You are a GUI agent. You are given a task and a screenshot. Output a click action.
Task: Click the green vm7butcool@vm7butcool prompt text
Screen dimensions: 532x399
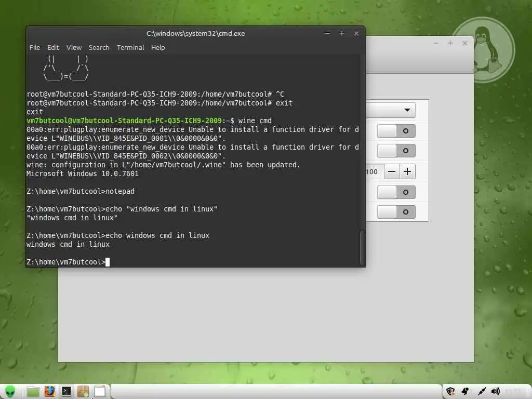tap(124, 121)
